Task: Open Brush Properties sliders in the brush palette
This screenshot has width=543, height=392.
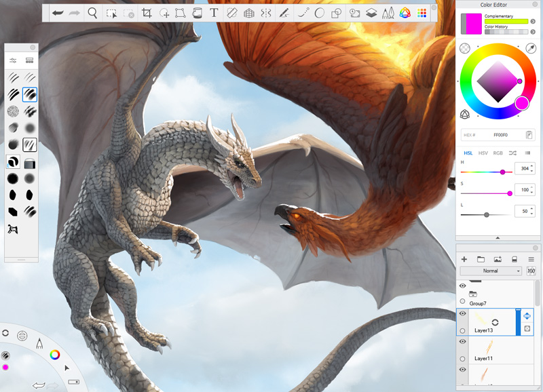Action: (x=13, y=61)
